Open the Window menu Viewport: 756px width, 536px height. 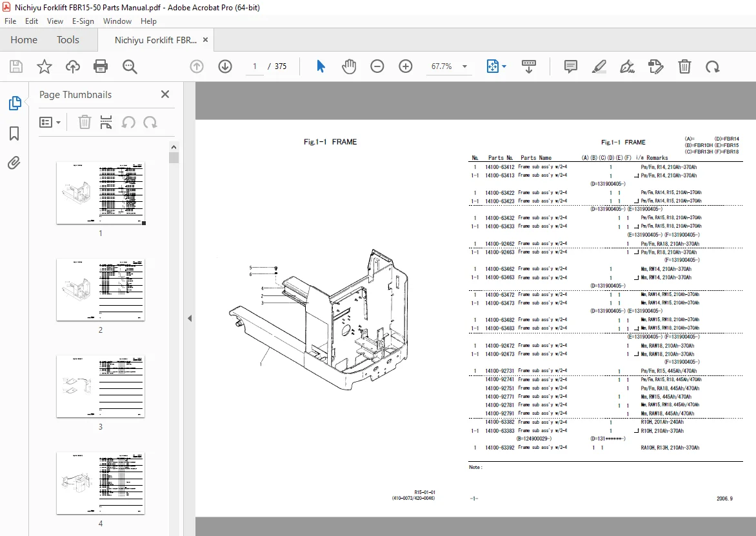(117, 21)
